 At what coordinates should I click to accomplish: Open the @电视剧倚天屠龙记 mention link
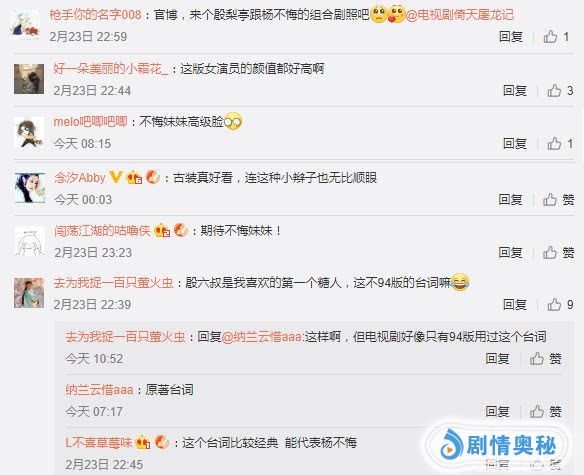(x=459, y=15)
